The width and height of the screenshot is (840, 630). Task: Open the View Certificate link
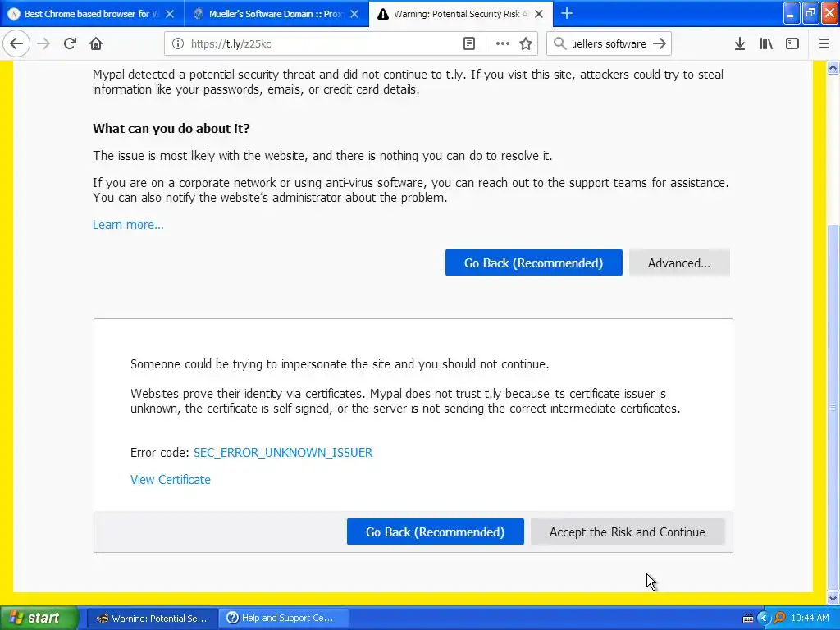tap(171, 479)
